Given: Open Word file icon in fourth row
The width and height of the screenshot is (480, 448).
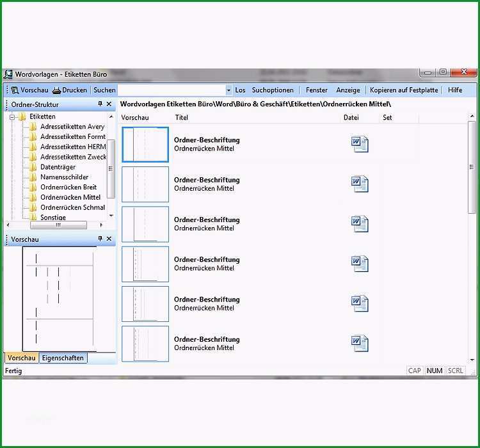Looking at the screenshot, I should pyautogui.click(x=360, y=264).
